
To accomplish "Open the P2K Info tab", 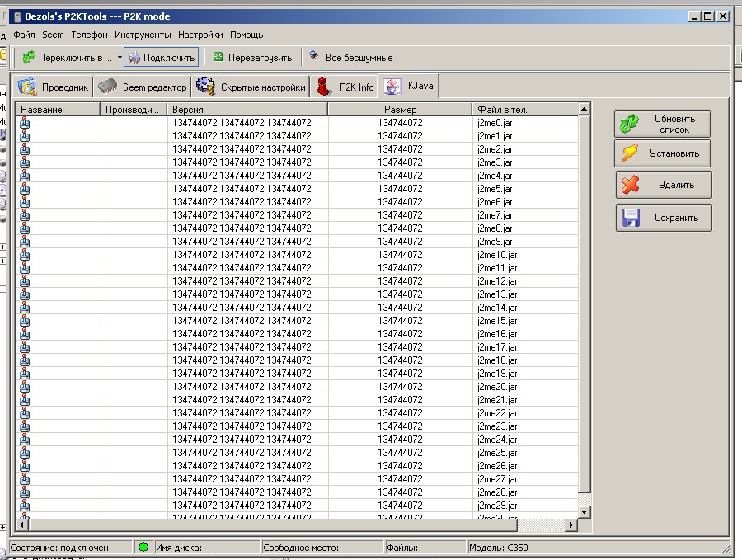I will pos(345,87).
